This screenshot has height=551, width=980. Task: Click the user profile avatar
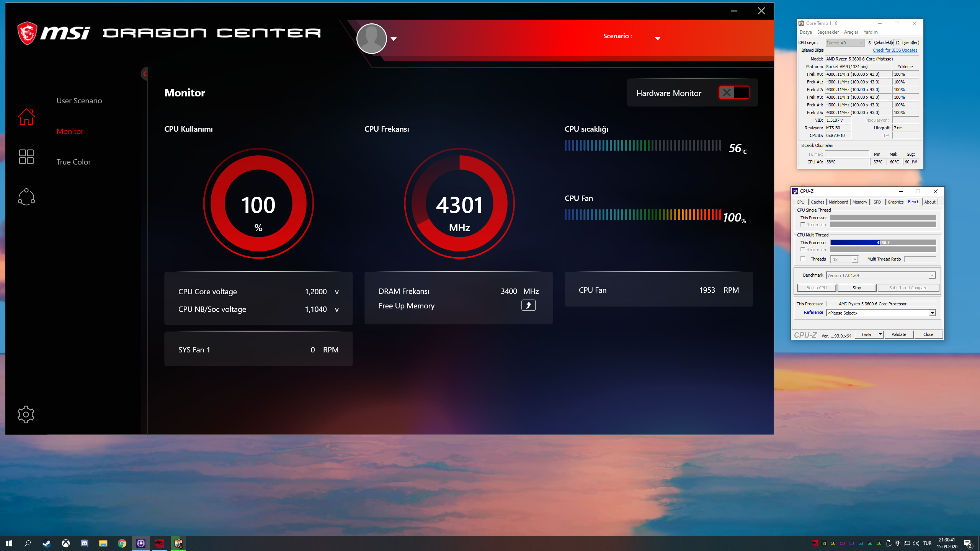(371, 39)
